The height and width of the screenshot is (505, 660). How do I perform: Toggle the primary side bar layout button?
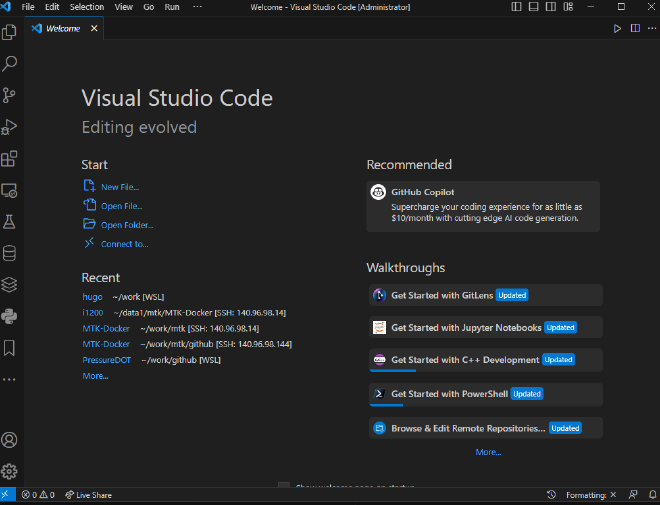516,7
